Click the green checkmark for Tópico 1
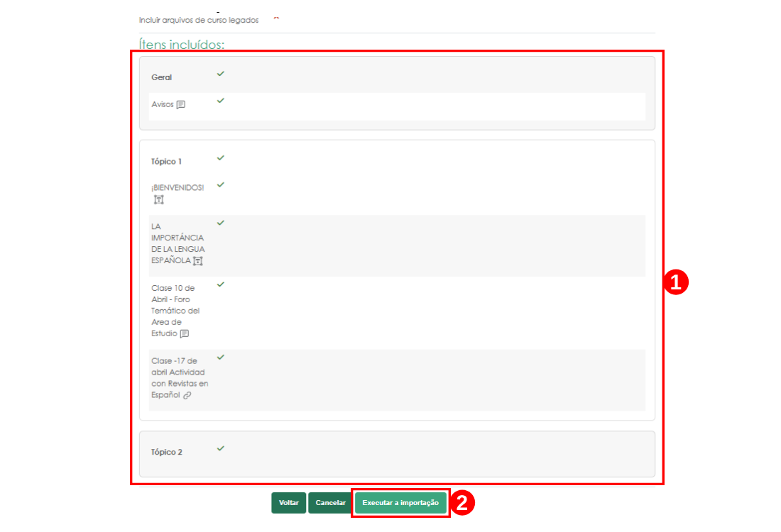Image resolution: width=781 pixels, height=532 pixels. (221, 157)
